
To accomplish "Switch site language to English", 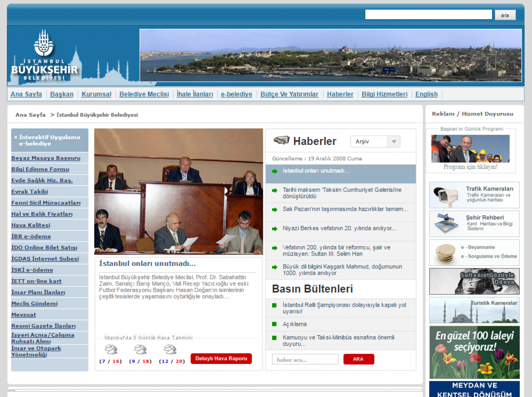I will pos(426,94).
